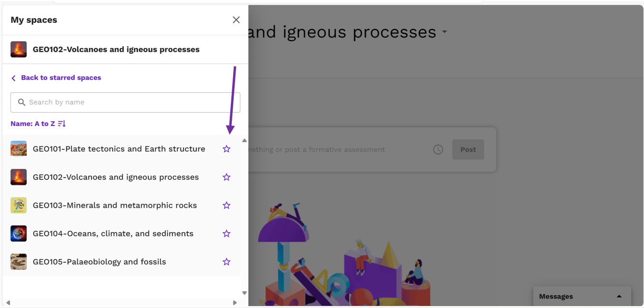Screen dimensions: 644x308
Task: Open GEO103-Minerals space thumbnail
Action: pyautogui.click(x=19, y=205)
